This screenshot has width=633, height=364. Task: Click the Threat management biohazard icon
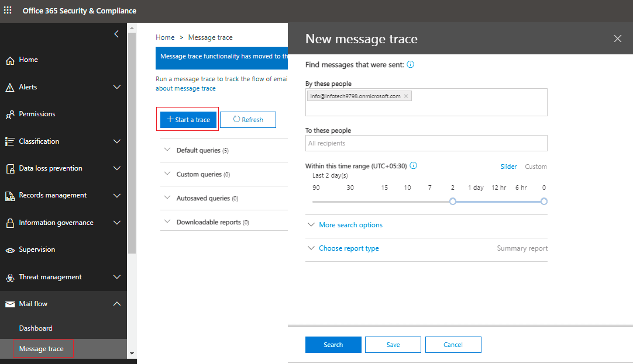[9, 278]
